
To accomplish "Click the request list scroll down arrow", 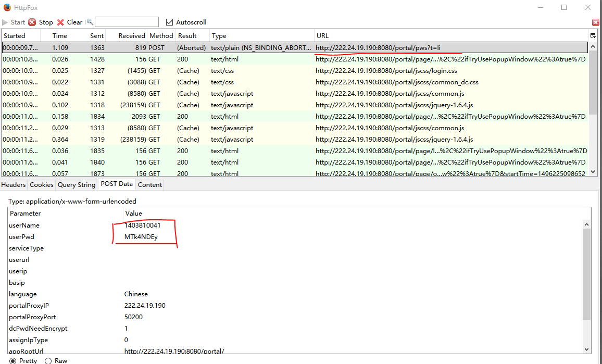I will tap(593, 172).
